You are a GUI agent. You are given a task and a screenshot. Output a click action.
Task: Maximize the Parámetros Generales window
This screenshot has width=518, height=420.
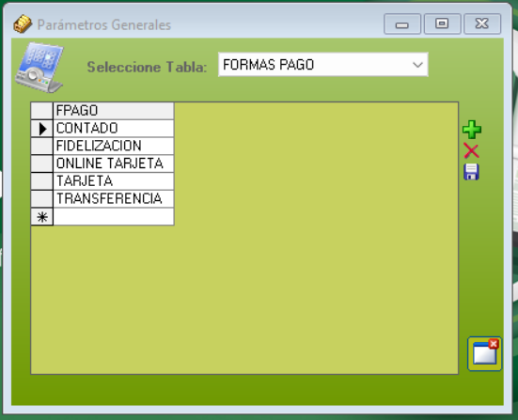coord(442,23)
